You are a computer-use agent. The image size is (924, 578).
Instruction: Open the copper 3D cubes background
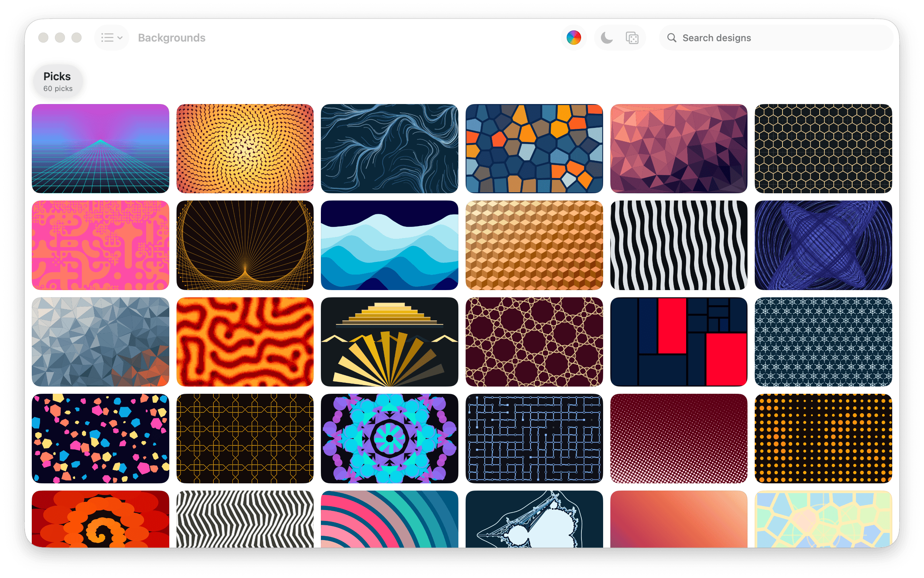pos(534,245)
